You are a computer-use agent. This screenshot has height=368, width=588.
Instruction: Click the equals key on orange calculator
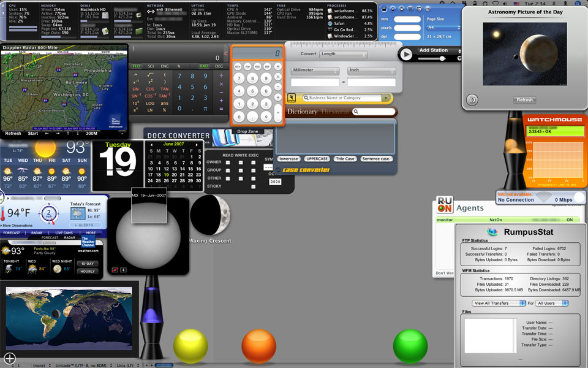[x=277, y=112]
